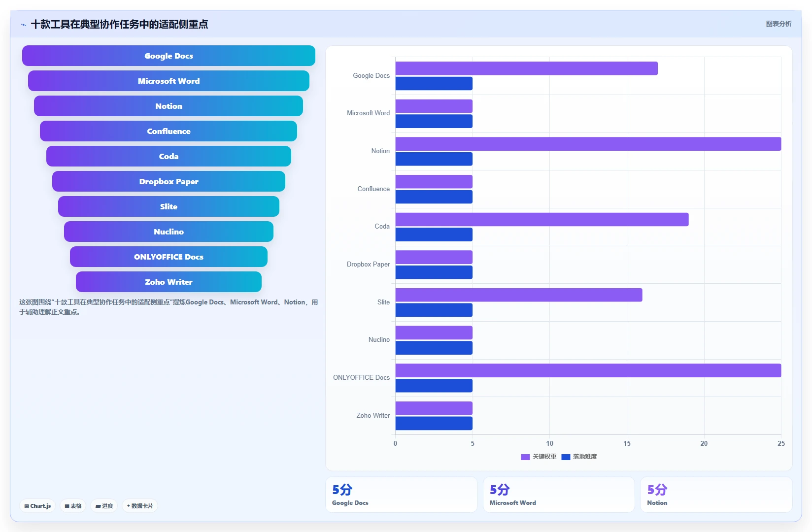Click the description paragraph below the funnel
Screen dimensions: 812x532
[x=169, y=307]
